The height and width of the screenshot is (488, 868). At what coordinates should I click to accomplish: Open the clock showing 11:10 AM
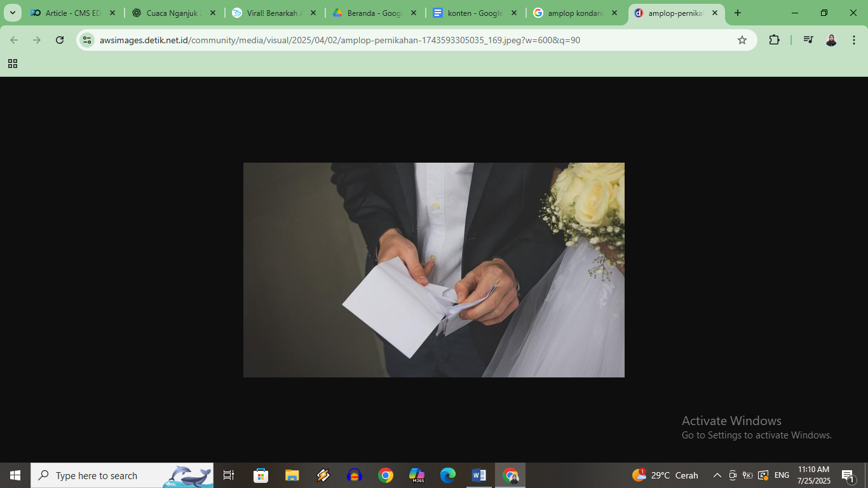(813, 475)
